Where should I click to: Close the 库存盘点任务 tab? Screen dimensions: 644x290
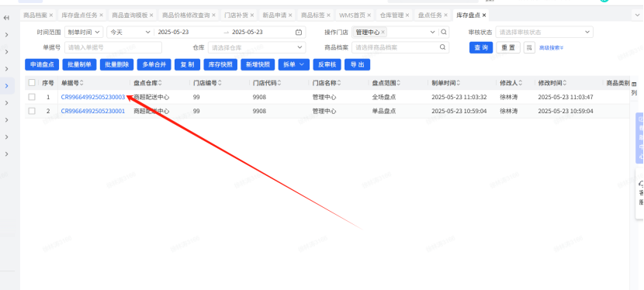(101, 16)
